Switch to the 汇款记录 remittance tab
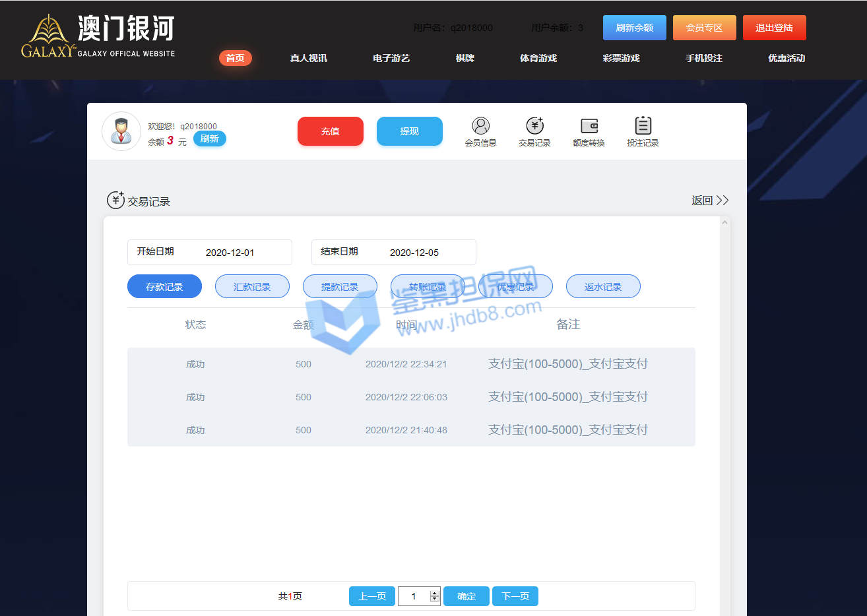 pos(252,287)
